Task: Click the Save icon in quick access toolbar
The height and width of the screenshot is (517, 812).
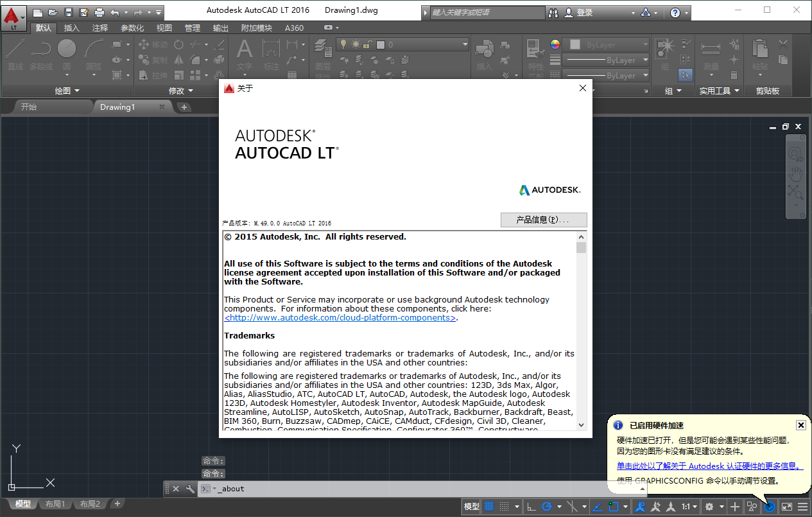Action: (68, 12)
